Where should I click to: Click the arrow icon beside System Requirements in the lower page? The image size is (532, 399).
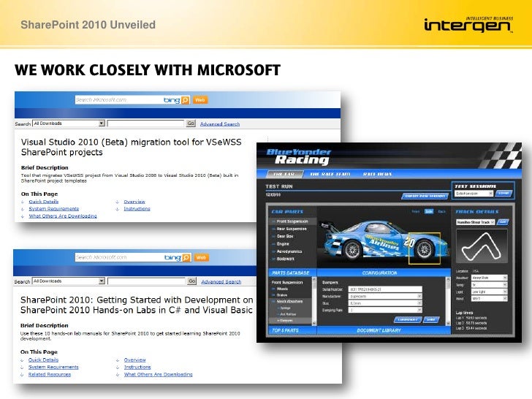23,368
